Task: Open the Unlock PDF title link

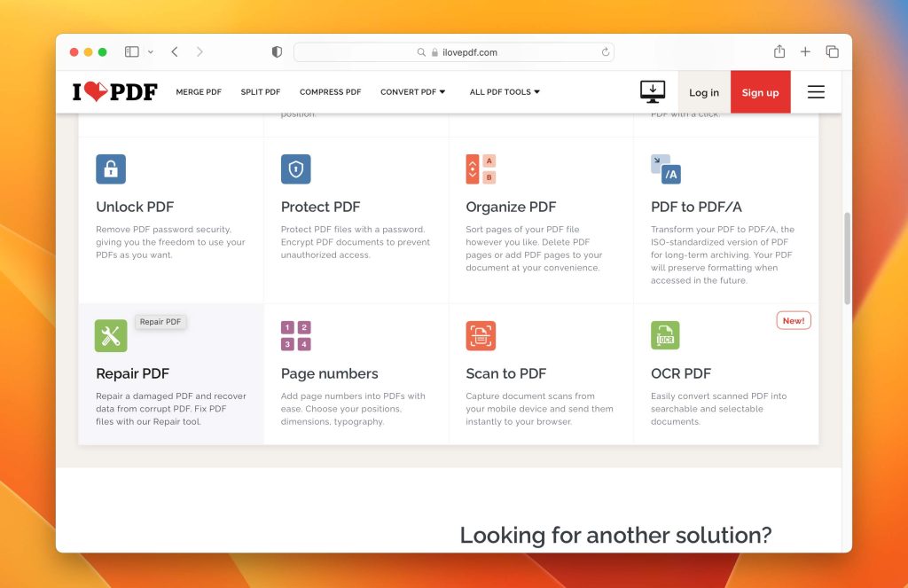Action: [x=135, y=207]
